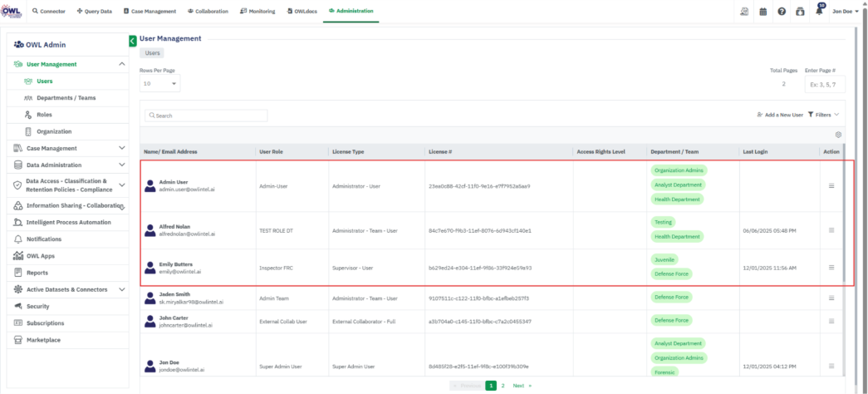Open the Rows Per Page dropdown
Screen dimensions: 868x394
point(159,84)
